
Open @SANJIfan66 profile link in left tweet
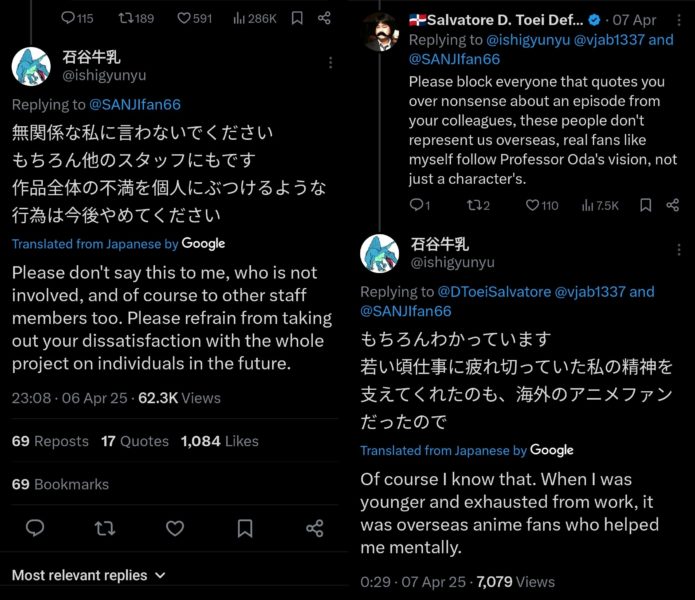click(135, 105)
